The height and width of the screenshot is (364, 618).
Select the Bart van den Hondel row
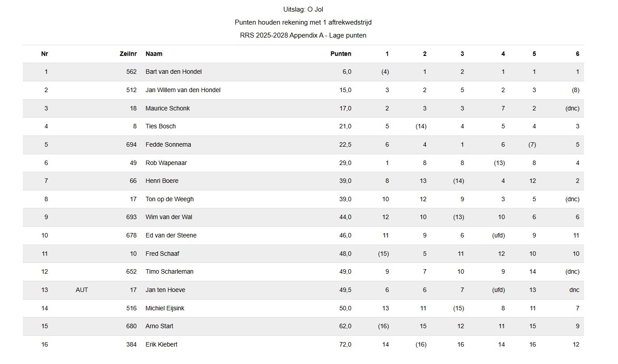point(303,72)
